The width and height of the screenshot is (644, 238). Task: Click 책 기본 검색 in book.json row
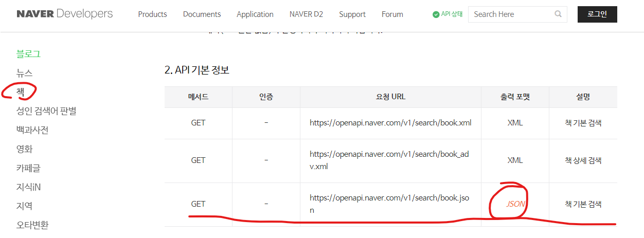click(x=583, y=204)
